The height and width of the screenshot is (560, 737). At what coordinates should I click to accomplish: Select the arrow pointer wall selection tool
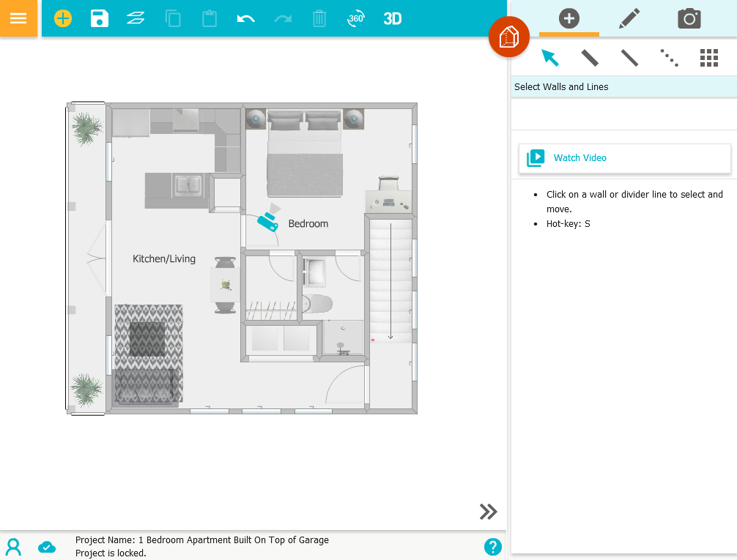point(549,58)
